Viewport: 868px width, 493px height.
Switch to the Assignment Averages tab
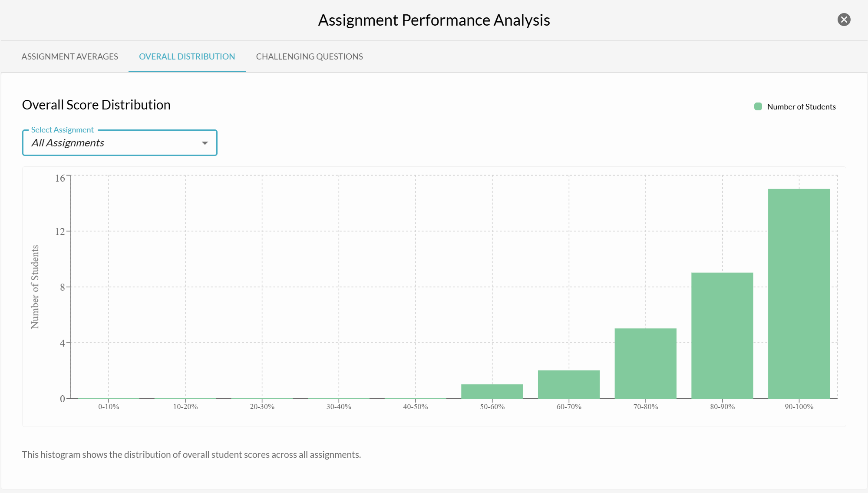70,56
